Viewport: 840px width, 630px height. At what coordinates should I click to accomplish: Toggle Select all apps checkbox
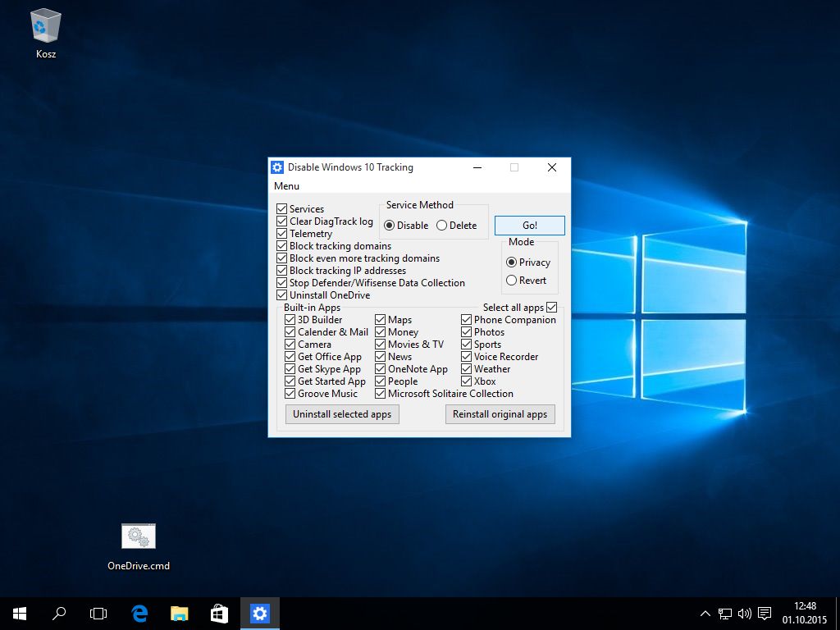coord(552,307)
